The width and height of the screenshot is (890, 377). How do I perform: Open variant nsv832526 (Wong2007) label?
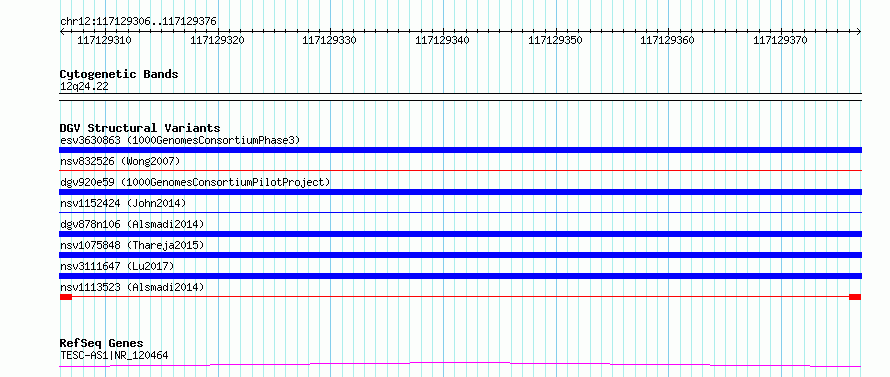[120, 161]
